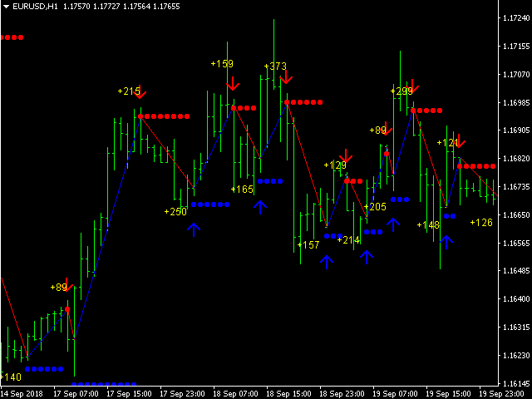The width and height of the screenshot is (532, 399).
Task: Select the red down arrow beside +215
Action: (x=140, y=92)
